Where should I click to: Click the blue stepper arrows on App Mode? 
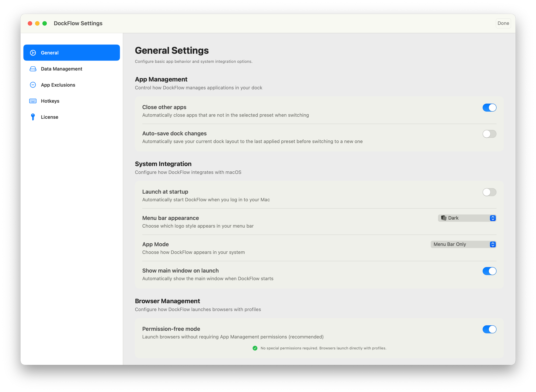pos(493,244)
